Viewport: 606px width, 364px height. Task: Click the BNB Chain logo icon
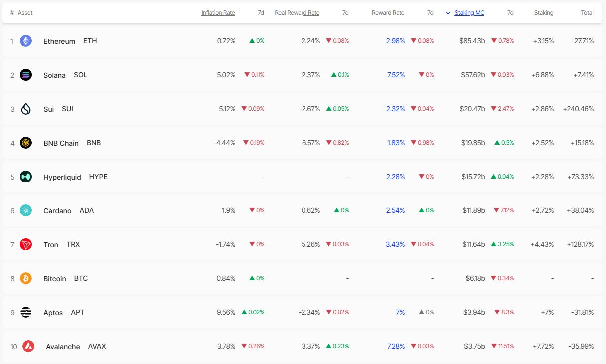[26, 143]
